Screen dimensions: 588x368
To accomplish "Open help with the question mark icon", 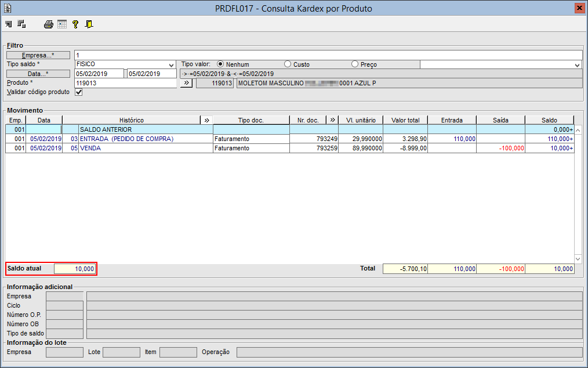I will pos(75,24).
